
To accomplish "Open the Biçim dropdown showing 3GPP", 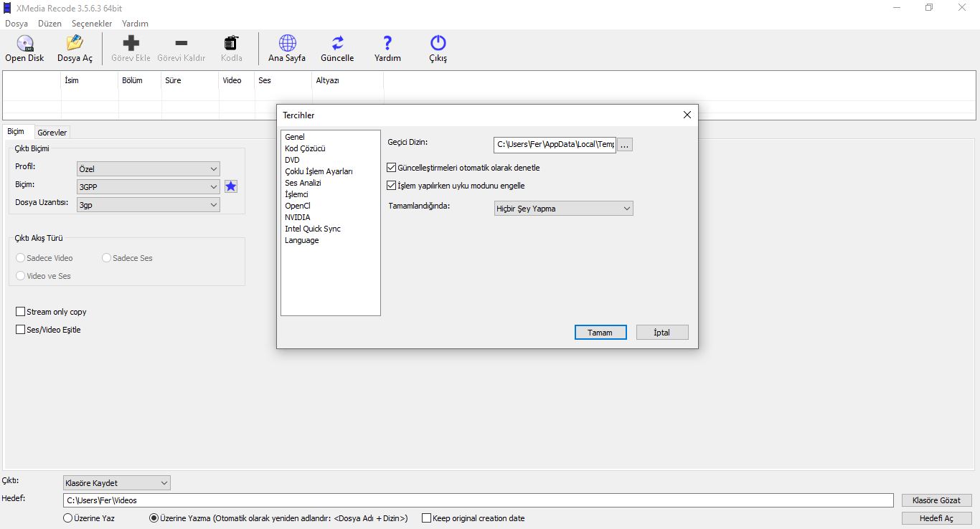I will [149, 186].
